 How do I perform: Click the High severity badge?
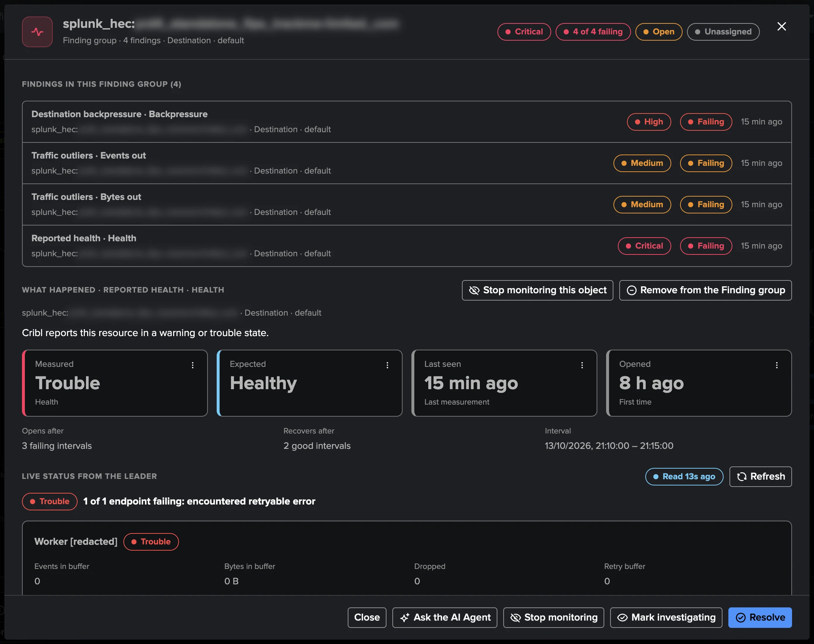coord(649,122)
